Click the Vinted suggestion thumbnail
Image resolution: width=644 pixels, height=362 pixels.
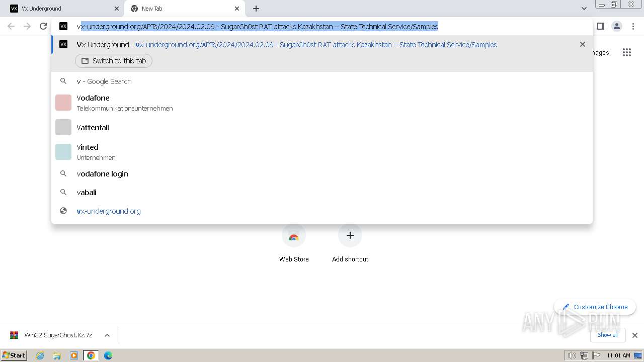63,152
